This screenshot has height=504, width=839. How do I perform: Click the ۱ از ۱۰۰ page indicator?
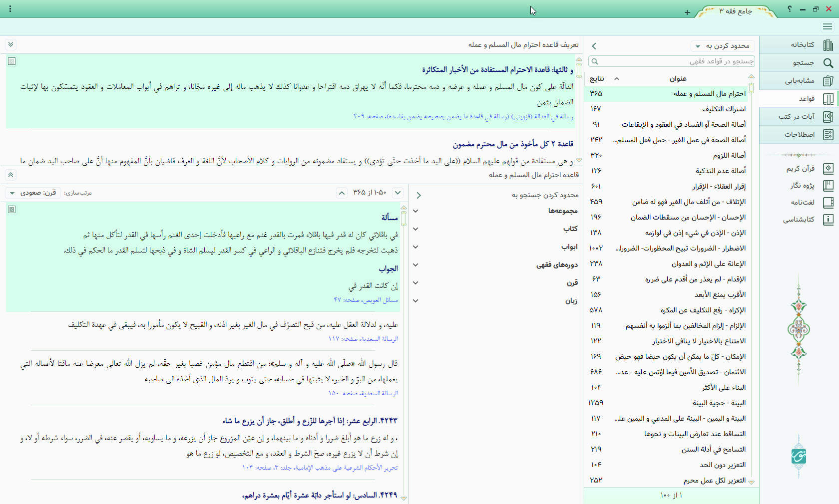point(671,495)
